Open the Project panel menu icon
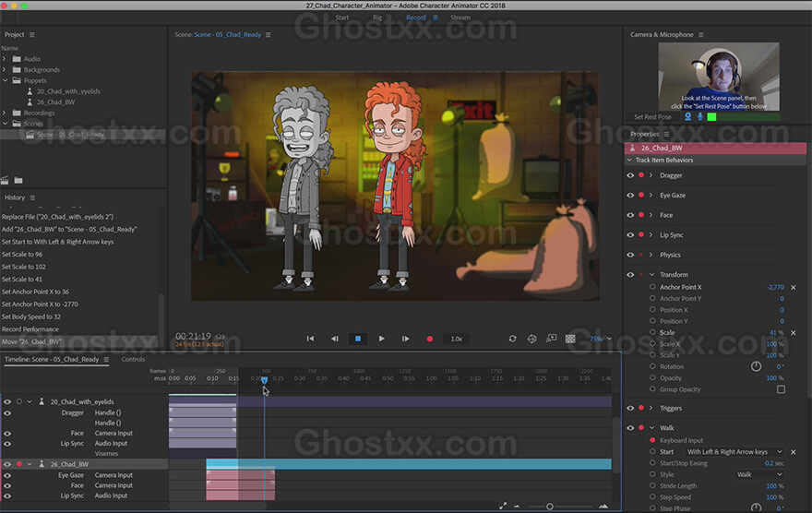This screenshot has width=812, height=513. click(32, 35)
